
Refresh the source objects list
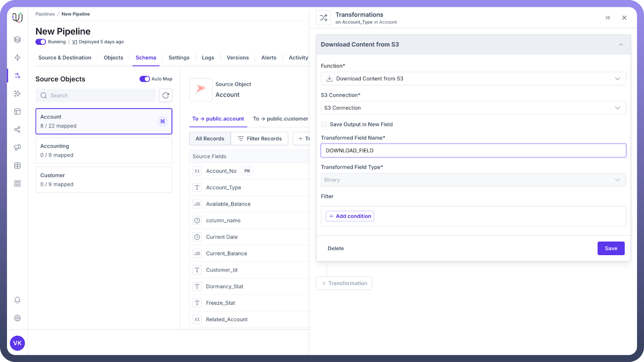click(x=166, y=95)
